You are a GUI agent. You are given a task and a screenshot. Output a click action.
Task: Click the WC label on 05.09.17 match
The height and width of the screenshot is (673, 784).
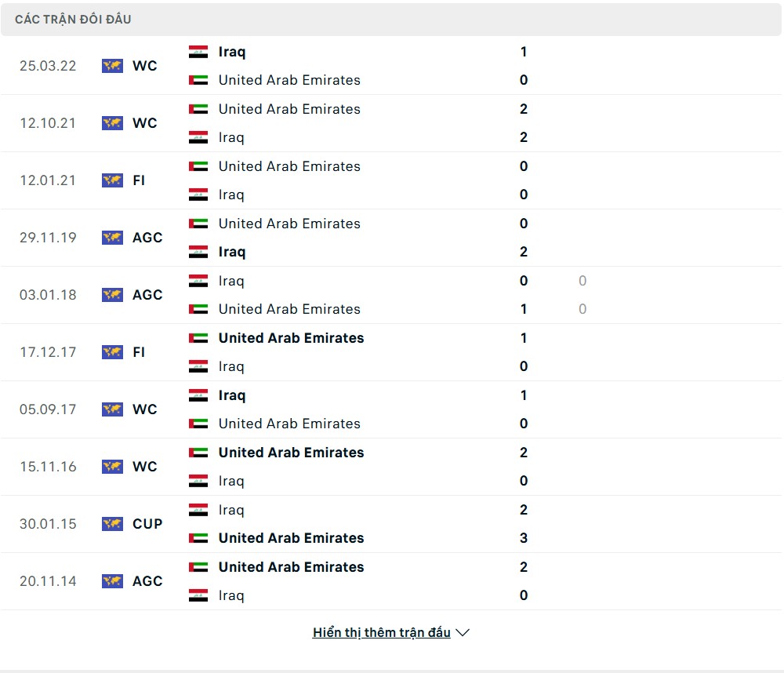coord(145,409)
